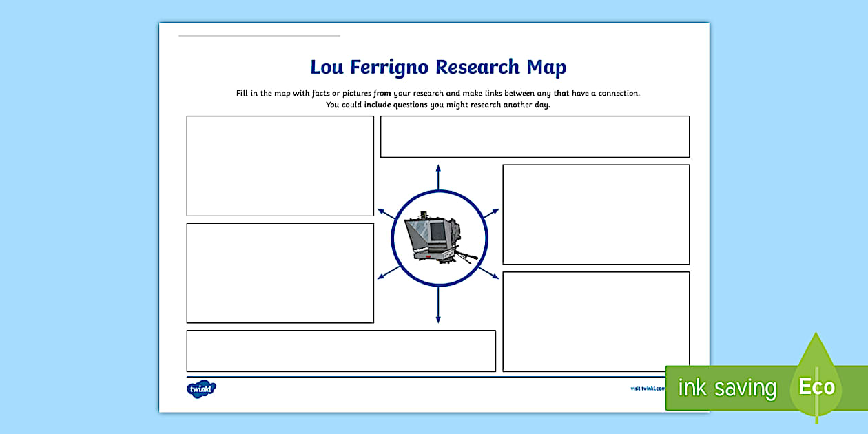
Task: Click the dark blue circle outline
Action: point(438,192)
